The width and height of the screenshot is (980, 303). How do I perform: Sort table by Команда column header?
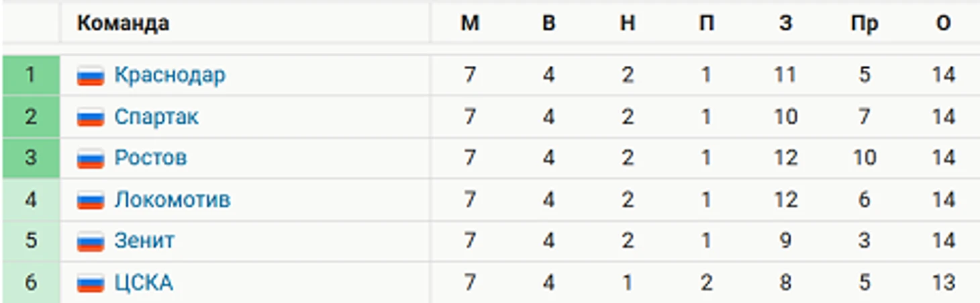tap(123, 24)
